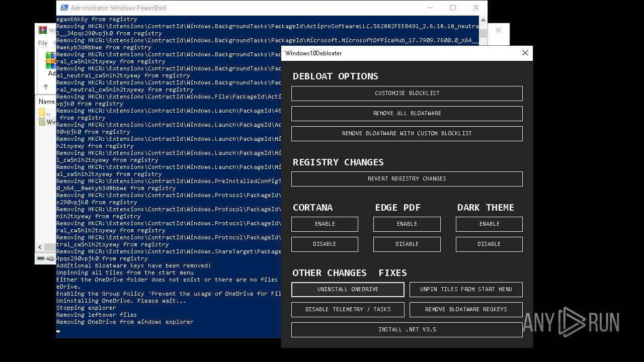Click the Windows10Debloater title text
The width and height of the screenshot is (644, 362).
point(313,53)
